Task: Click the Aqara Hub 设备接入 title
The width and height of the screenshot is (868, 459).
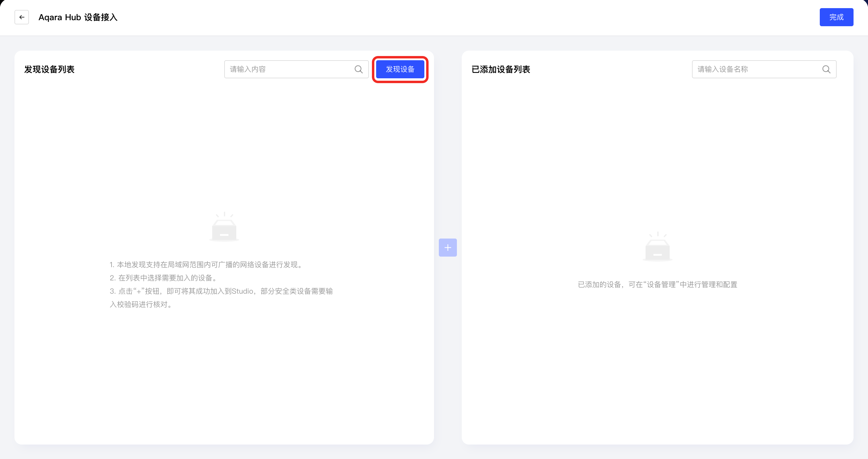Action: coord(78,17)
